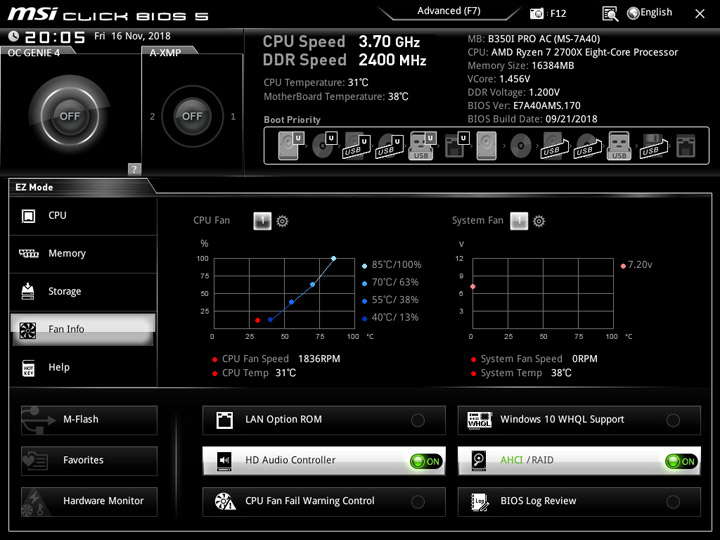Open the question mark help icon
Screen dimensions: 720x540
point(134,169)
